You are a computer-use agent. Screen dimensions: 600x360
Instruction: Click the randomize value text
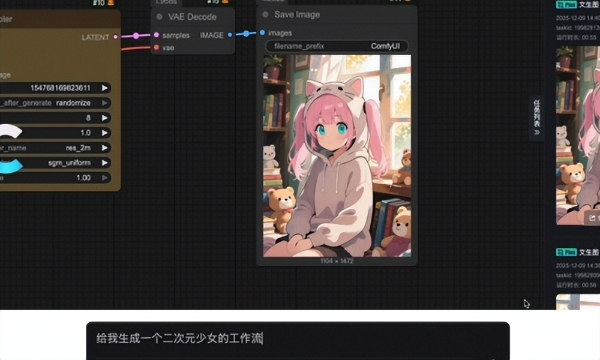click(73, 103)
